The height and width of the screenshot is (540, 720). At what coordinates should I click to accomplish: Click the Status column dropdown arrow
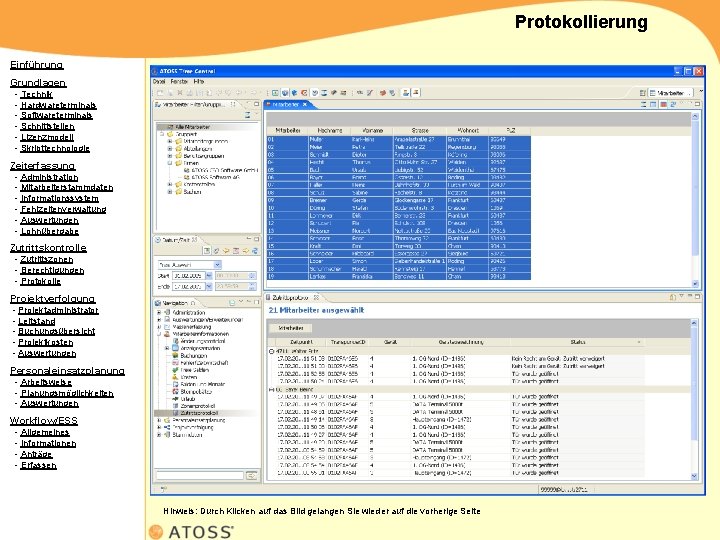[639, 343]
